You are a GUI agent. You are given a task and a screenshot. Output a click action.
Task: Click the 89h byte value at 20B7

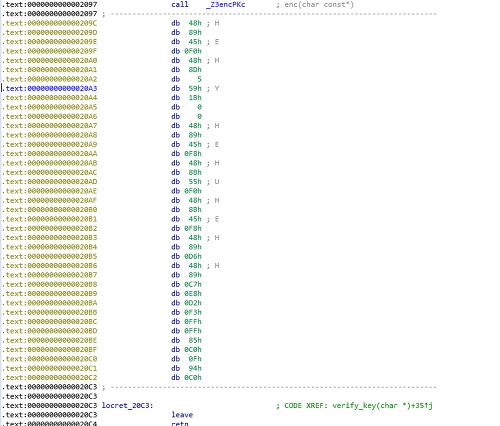(x=195, y=275)
